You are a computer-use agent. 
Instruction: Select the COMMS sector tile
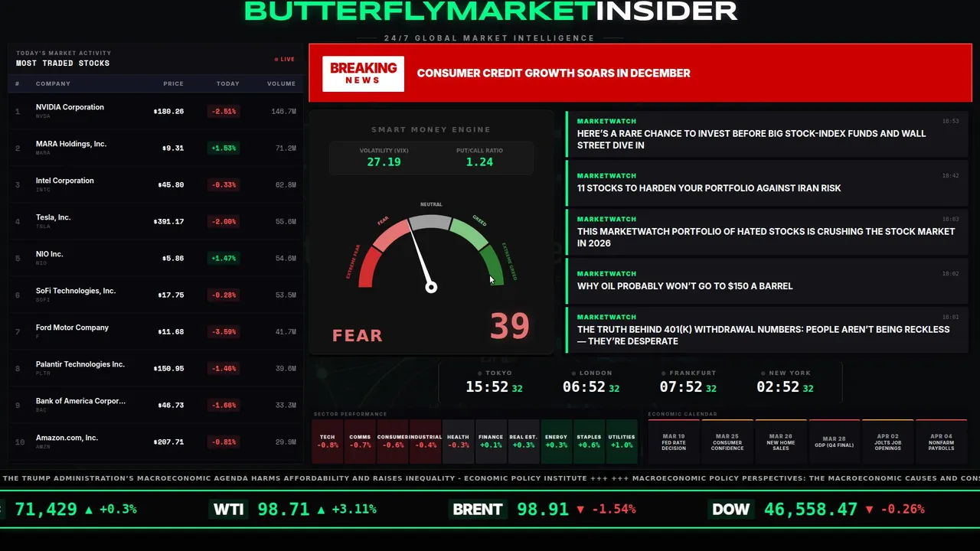pos(360,442)
